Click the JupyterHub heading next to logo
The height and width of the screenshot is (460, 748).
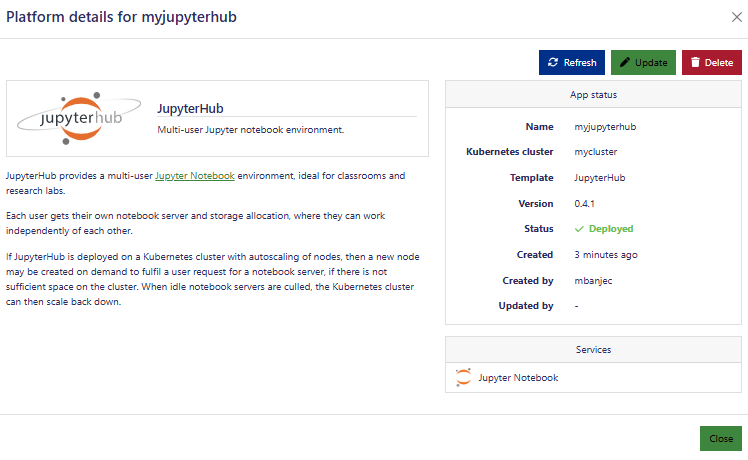pyautogui.click(x=188, y=108)
